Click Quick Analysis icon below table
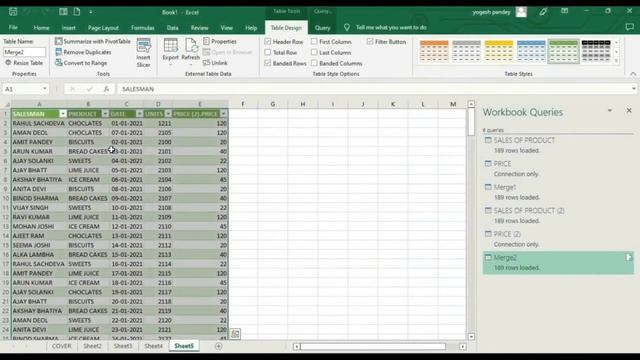Image resolution: width=640 pixels, height=360 pixels. 235,333
